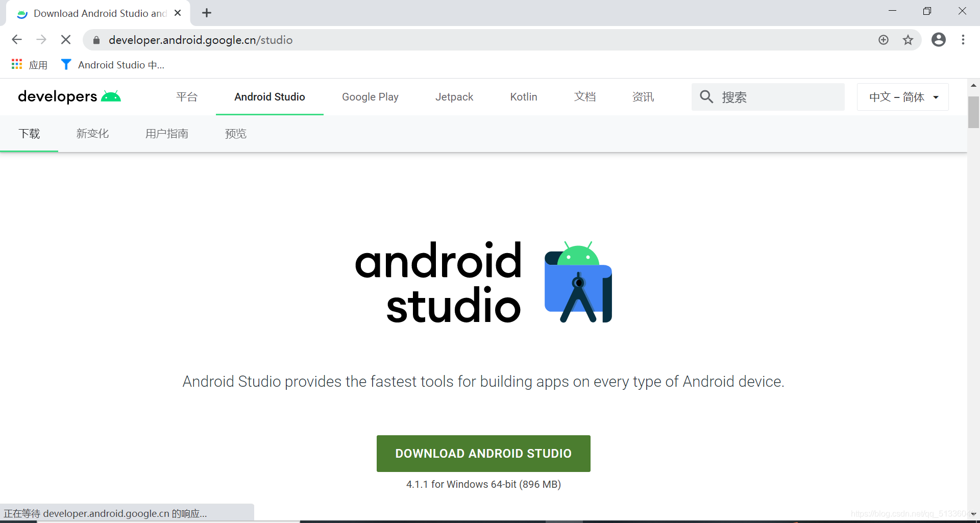The image size is (980, 523).
Task: Click the Android Studio tagline sentence
Action: 483,382
